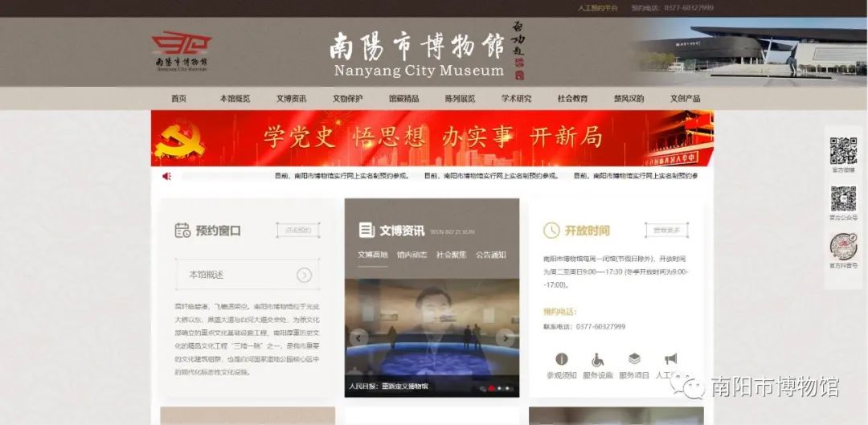Switch to the 社会聚焦 news tab
The image size is (868, 425).
point(451,255)
